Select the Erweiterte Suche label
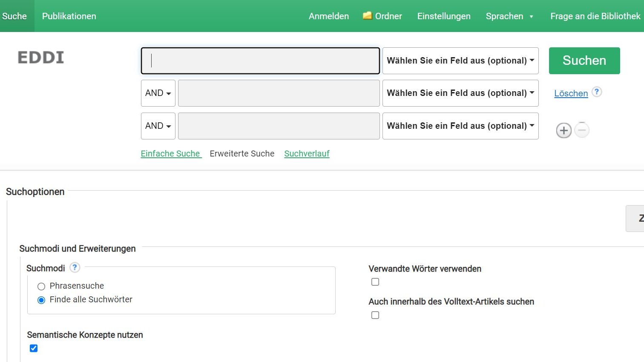The image size is (644, 362). (x=242, y=153)
